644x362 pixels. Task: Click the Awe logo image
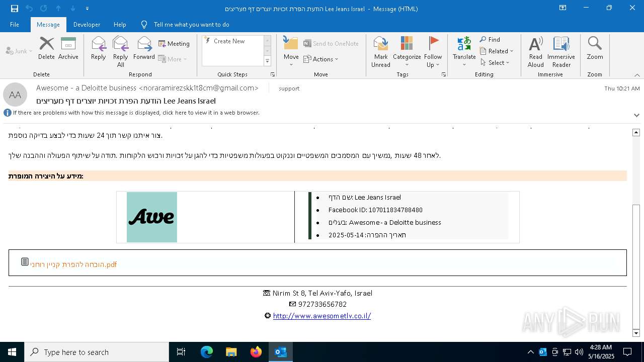tap(152, 217)
